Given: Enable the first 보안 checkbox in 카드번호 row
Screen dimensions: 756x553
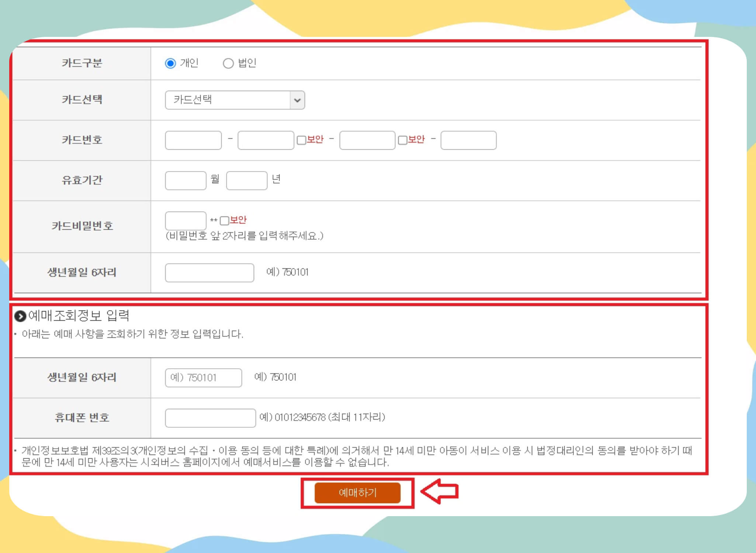Looking at the screenshot, I should [301, 140].
